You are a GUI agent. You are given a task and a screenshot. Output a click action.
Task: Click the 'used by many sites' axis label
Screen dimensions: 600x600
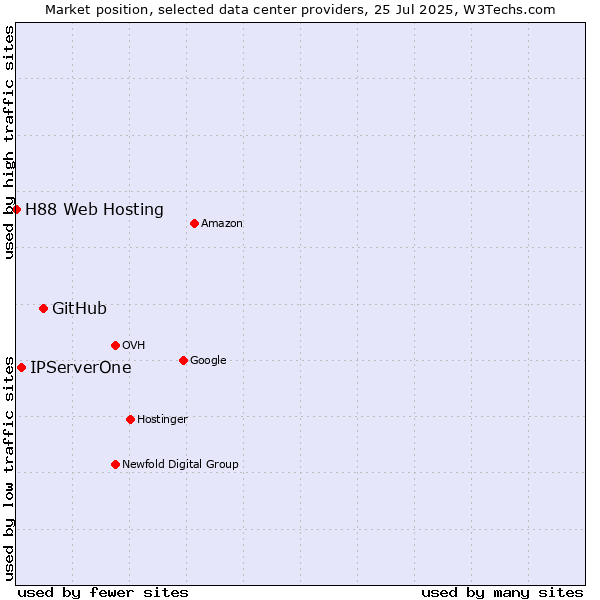pos(502,593)
